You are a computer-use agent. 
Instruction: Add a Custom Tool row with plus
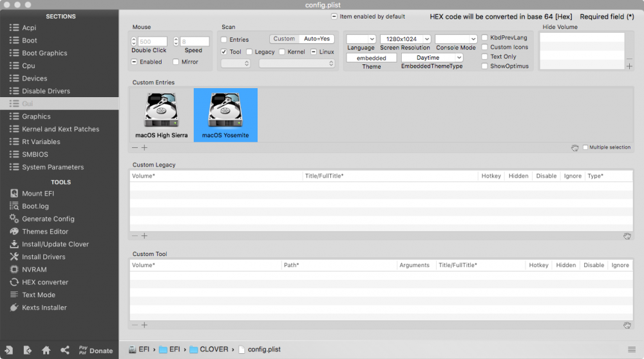(144, 325)
